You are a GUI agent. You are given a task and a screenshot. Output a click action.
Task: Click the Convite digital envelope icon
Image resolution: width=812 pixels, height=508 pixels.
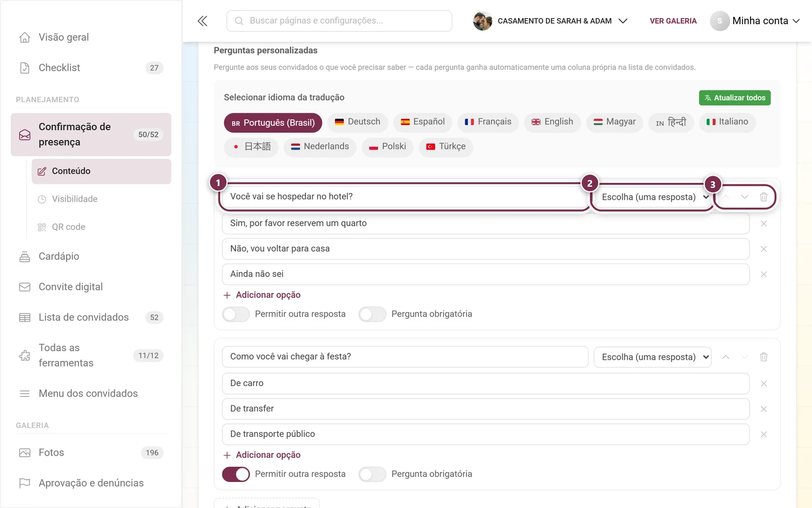pos(25,287)
